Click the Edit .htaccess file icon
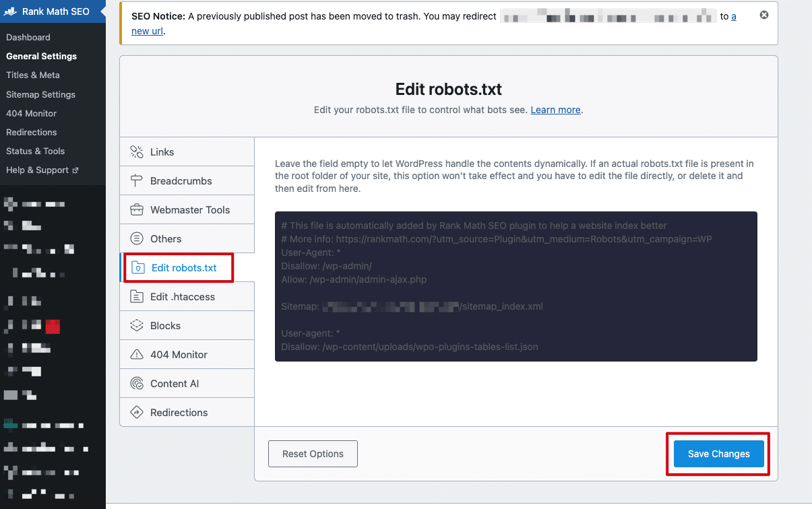The height and width of the screenshot is (509, 812). (137, 297)
